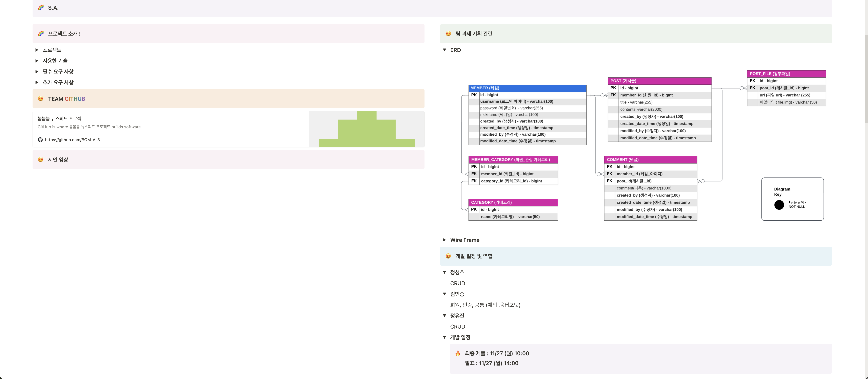The image size is (868, 379).
Task: Click heart-eyes emoji beside TEAM GITHUB
Action: (x=41, y=99)
